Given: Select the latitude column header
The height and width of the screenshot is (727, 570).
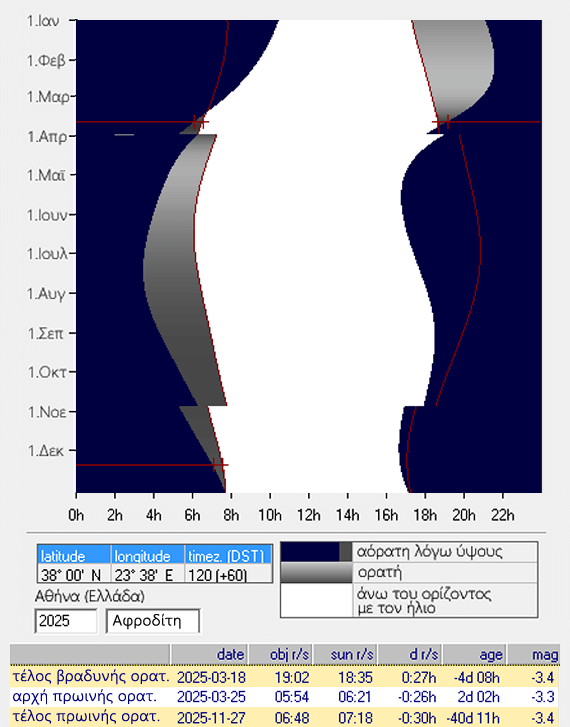Looking at the screenshot, I should 74,555.
